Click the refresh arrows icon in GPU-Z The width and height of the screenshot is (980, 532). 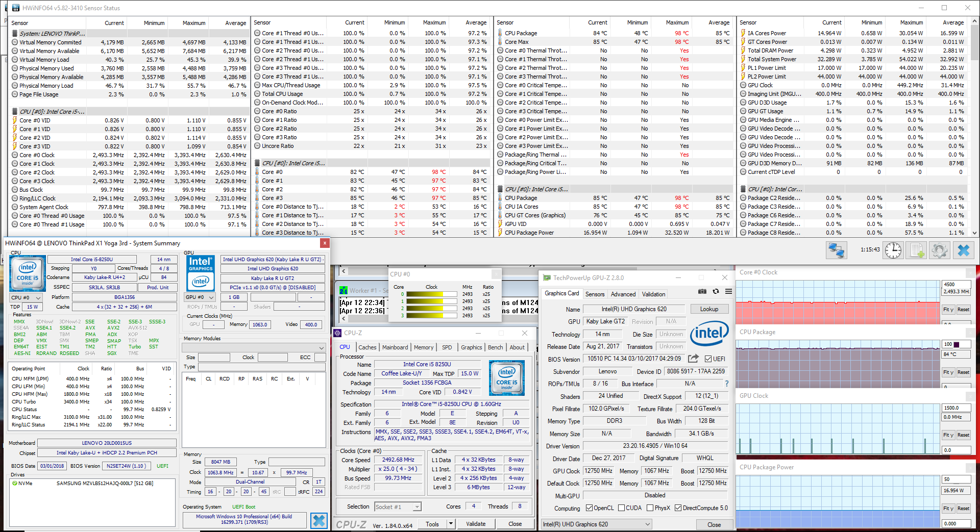pyautogui.click(x=716, y=291)
